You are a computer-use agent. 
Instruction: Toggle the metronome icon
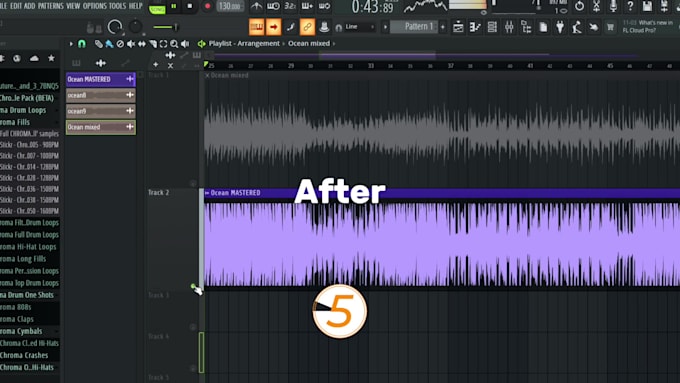[x=256, y=6]
